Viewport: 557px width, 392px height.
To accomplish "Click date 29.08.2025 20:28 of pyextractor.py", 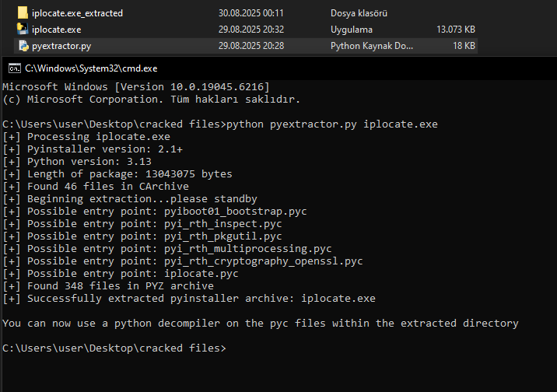I will click(251, 46).
